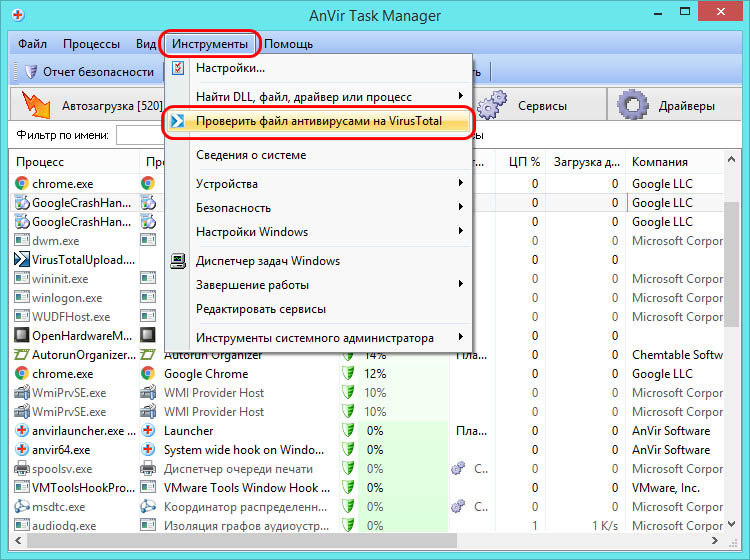
Task: Click the Сервисы gears icon
Action: (x=492, y=105)
